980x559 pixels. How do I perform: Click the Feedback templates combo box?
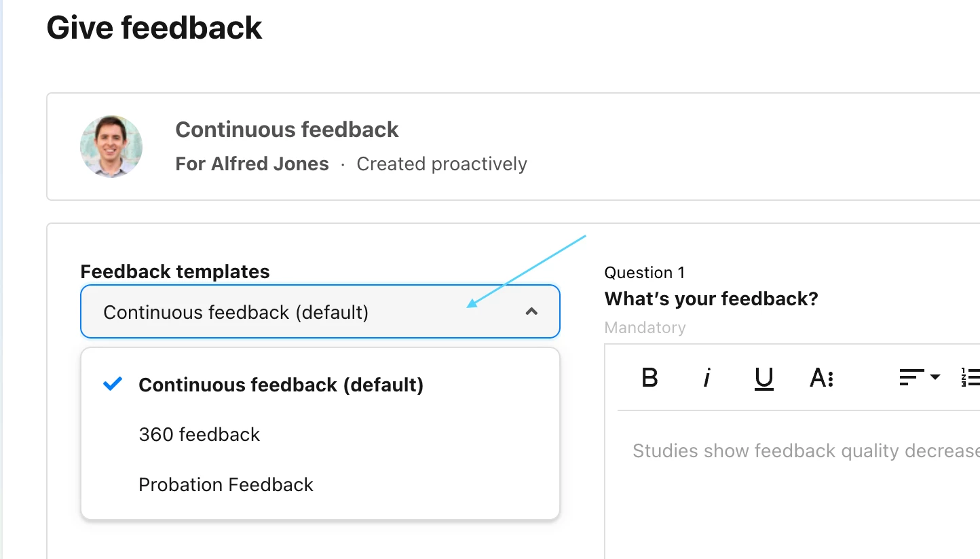[320, 311]
